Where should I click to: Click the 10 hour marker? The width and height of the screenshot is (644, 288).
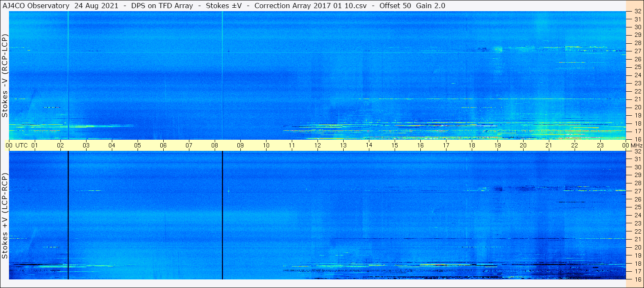(x=266, y=145)
